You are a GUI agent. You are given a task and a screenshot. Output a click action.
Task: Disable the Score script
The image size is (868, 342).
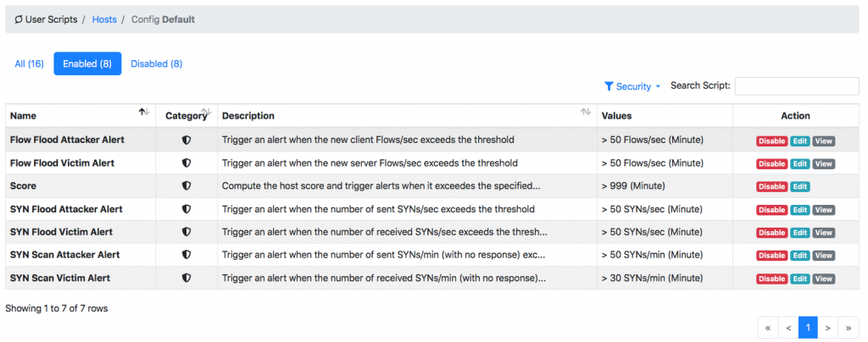[x=771, y=187]
